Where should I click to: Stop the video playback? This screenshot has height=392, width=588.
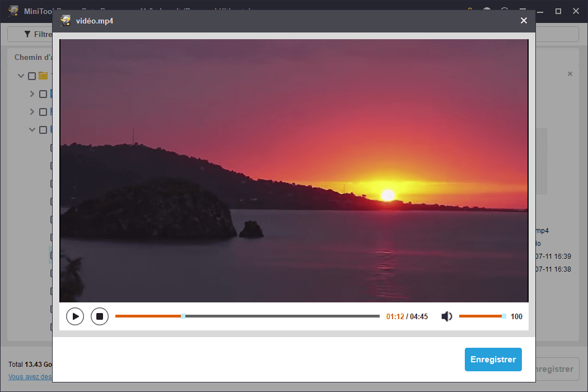point(100,316)
